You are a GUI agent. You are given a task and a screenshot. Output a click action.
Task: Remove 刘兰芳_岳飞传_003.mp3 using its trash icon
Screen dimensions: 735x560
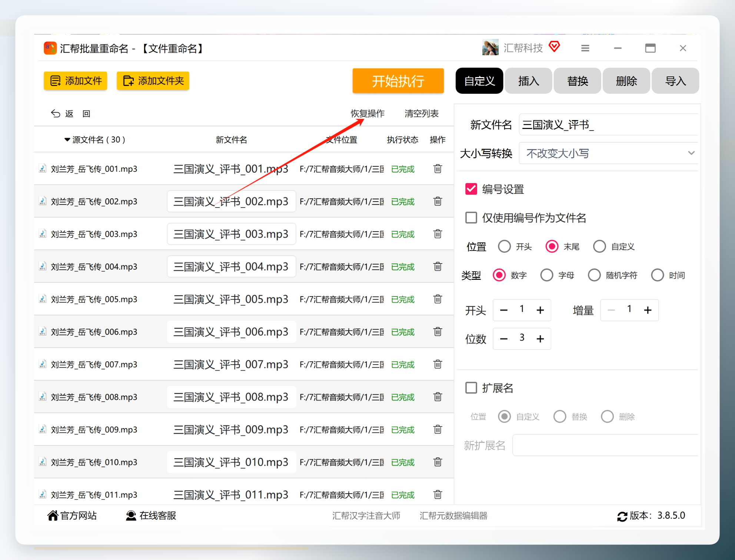point(438,234)
